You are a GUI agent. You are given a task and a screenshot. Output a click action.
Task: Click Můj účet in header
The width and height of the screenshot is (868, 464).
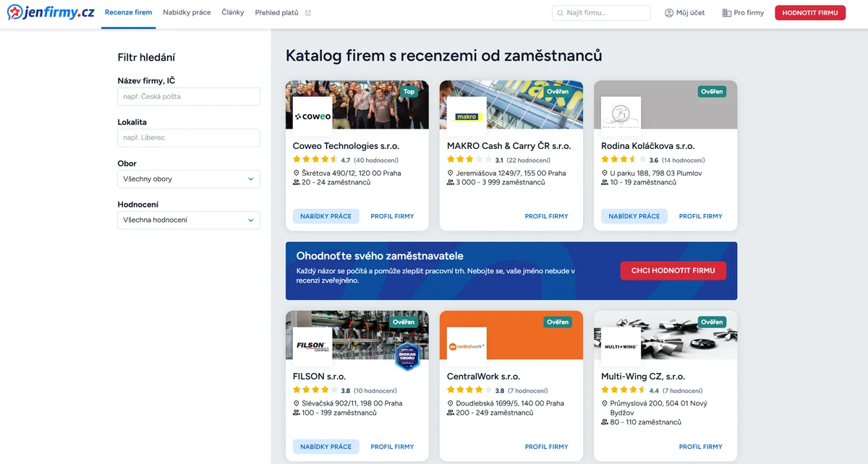pyautogui.click(x=684, y=13)
